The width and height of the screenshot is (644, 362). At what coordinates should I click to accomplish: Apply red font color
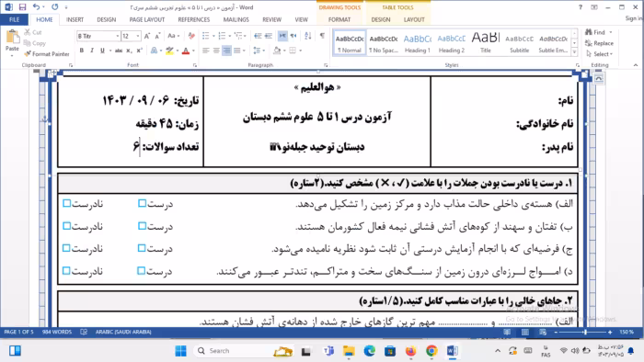click(x=186, y=51)
